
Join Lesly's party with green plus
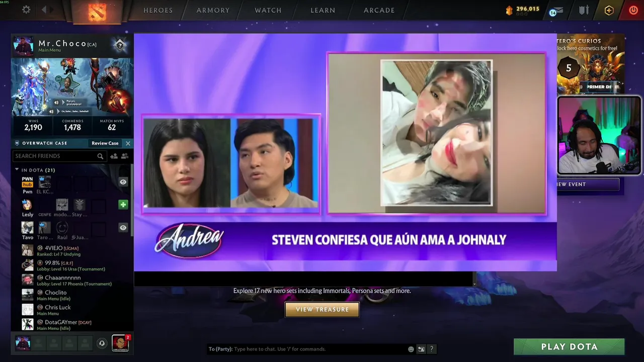(x=123, y=205)
